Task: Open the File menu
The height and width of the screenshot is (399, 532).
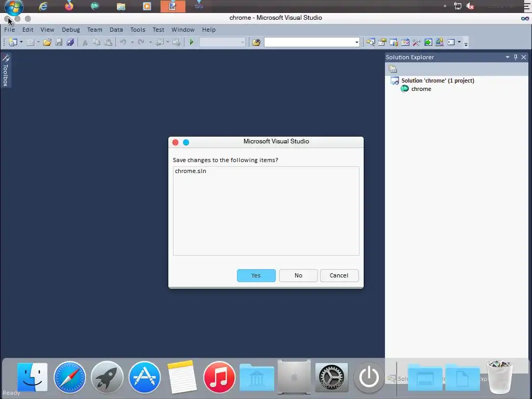Action: (x=9, y=30)
